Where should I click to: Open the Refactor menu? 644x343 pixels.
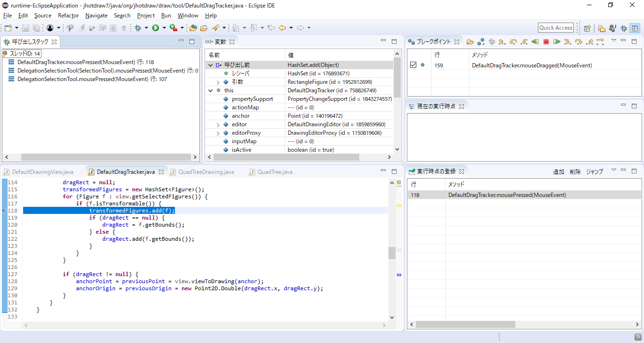click(x=68, y=16)
